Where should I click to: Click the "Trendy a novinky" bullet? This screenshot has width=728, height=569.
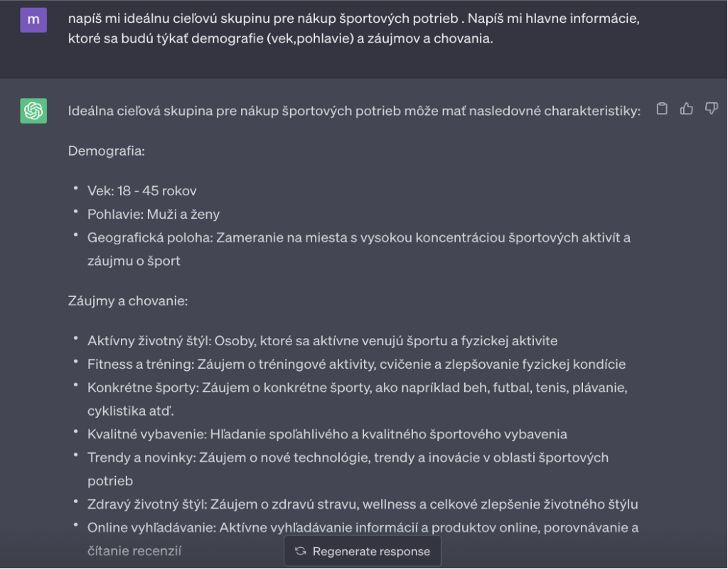[x=348, y=457]
